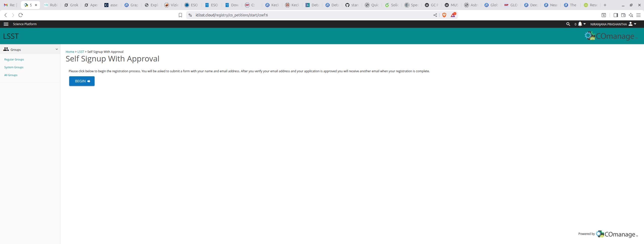644x244 pixels.
Task: Open All Groups link
Action: [x=11, y=75]
